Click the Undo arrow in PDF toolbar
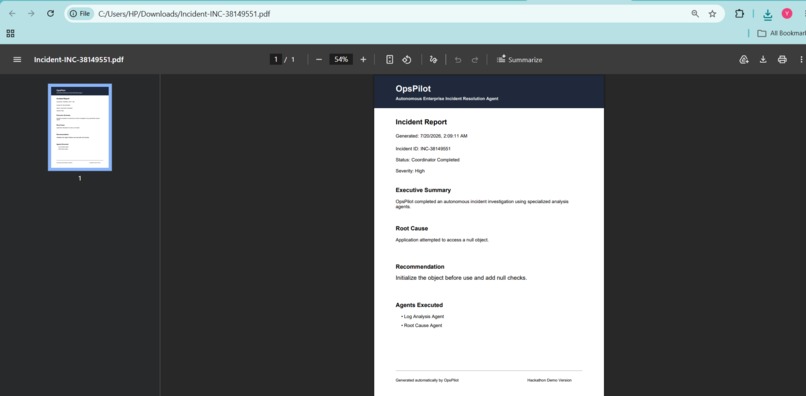The image size is (806, 396). click(x=458, y=60)
